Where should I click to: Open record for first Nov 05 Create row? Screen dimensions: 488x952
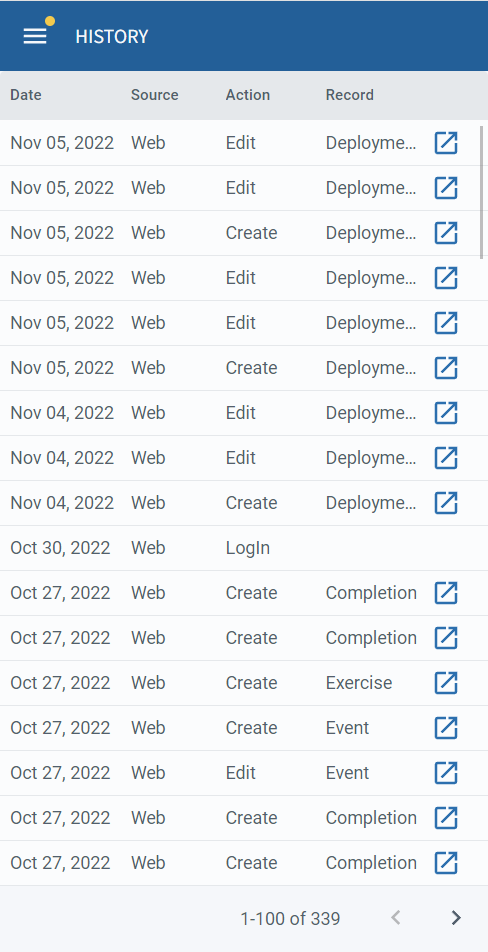coord(446,233)
